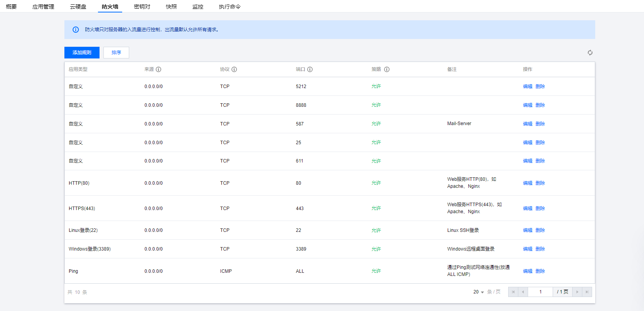The width and height of the screenshot is (644, 311).
Task: Click the 允许 policy in port 5212 row
Action: pos(376,87)
